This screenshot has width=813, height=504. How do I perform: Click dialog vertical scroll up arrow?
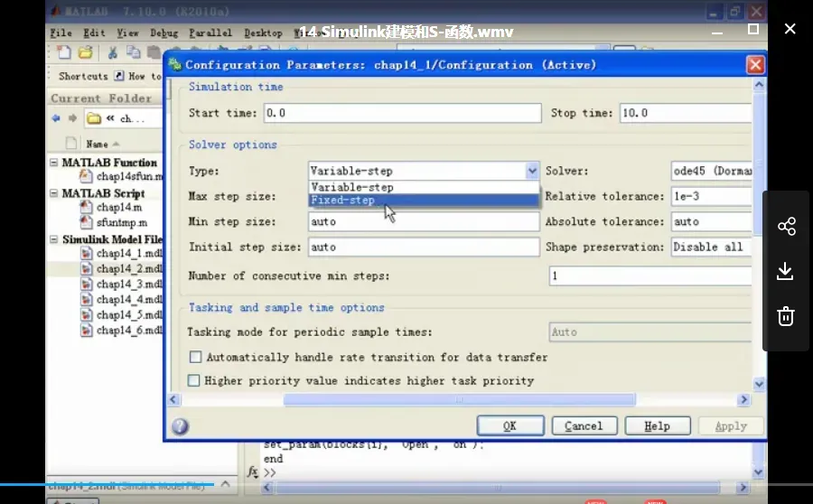[759, 85]
